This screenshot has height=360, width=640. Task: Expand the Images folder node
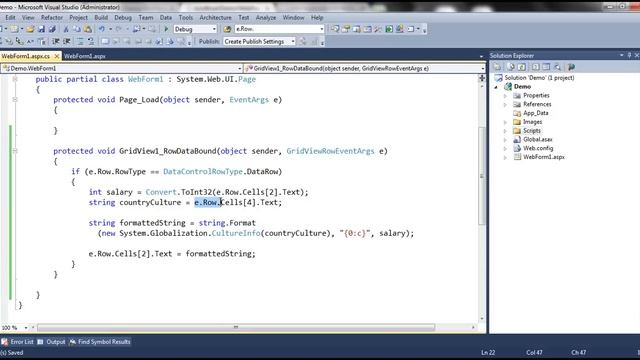pyautogui.click(x=505, y=122)
